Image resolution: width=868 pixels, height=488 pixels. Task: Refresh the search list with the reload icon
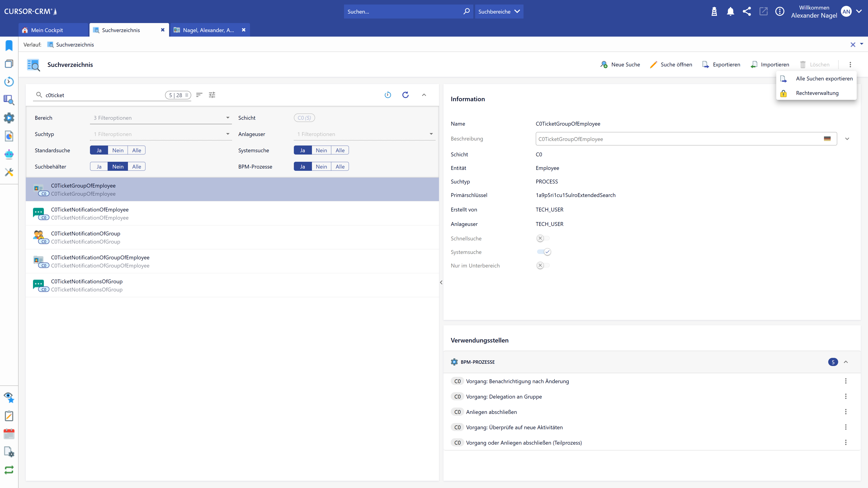coord(405,95)
